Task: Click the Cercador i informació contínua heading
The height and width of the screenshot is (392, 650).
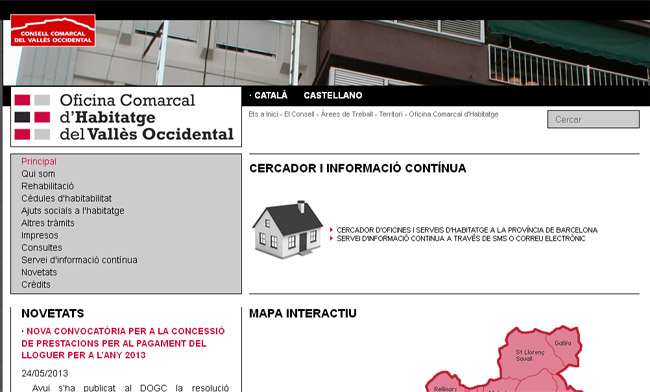Action: coord(358,168)
